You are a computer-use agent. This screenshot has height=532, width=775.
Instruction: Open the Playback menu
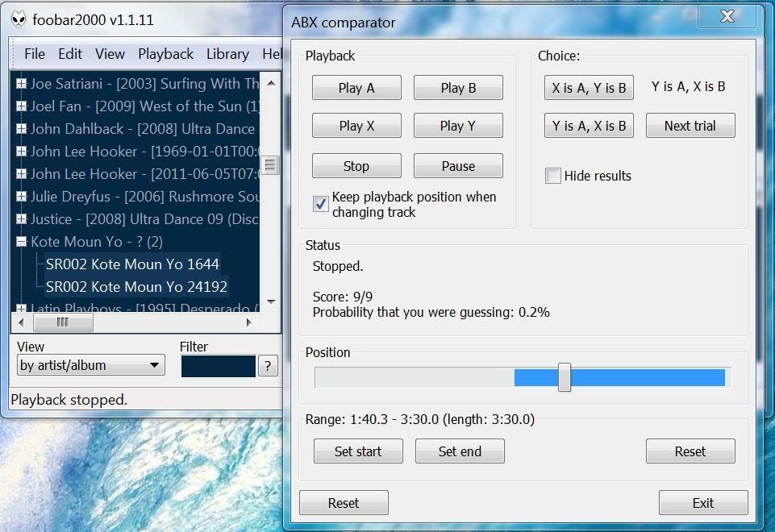tap(165, 54)
